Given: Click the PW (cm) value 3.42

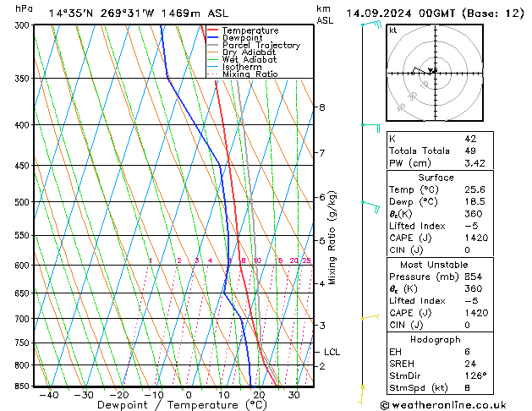Looking at the screenshot, I should pos(475,163).
